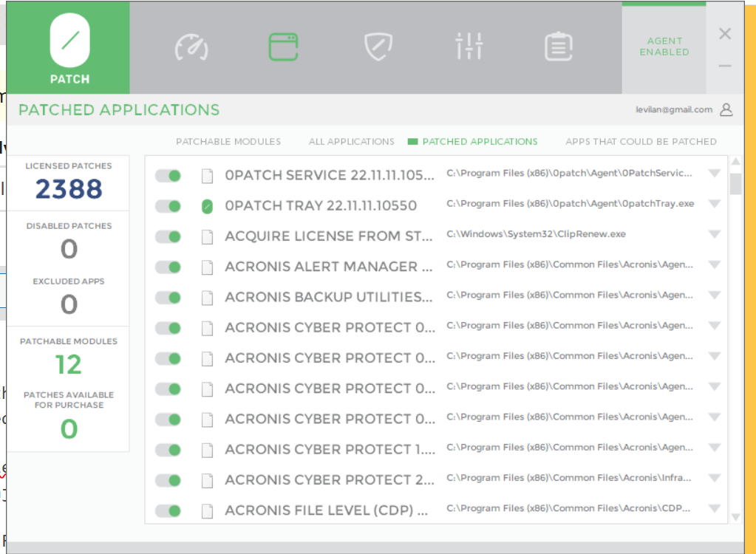Click the 0patch PATCH logo
The image size is (756, 554).
pyautogui.click(x=69, y=48)
